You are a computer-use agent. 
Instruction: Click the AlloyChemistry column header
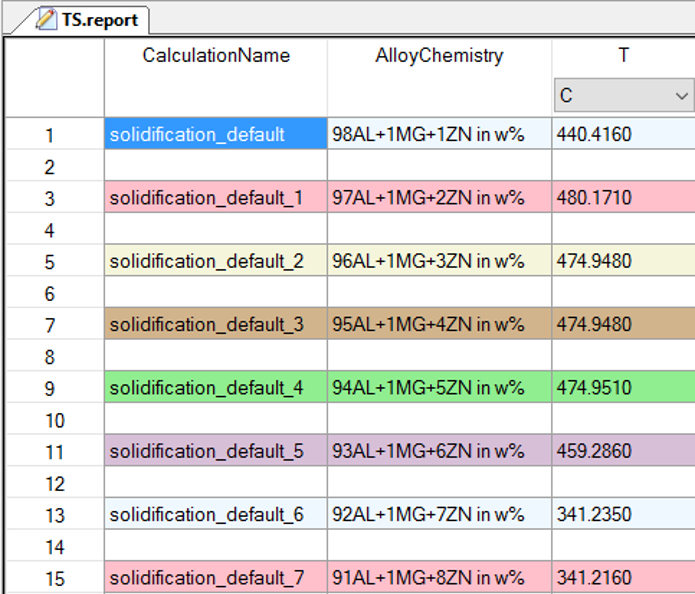439,56
